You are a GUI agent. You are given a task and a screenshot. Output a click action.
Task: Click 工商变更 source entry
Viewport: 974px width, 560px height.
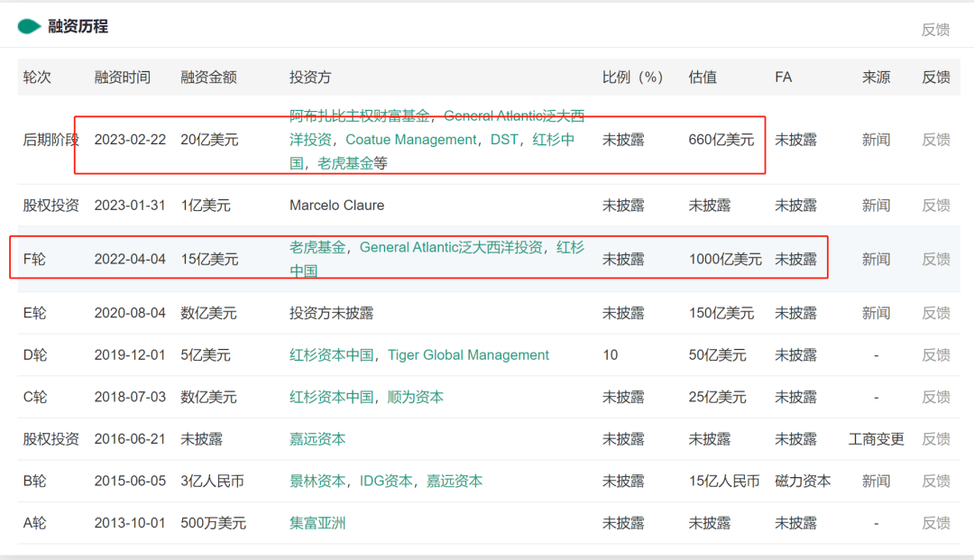coord(876,439)
